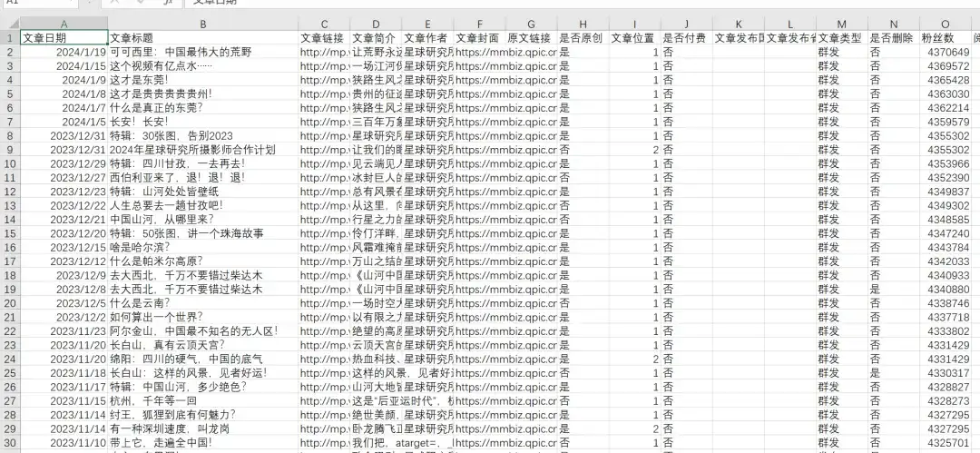Select column B header
980x453 pixels.
(203, 25)
